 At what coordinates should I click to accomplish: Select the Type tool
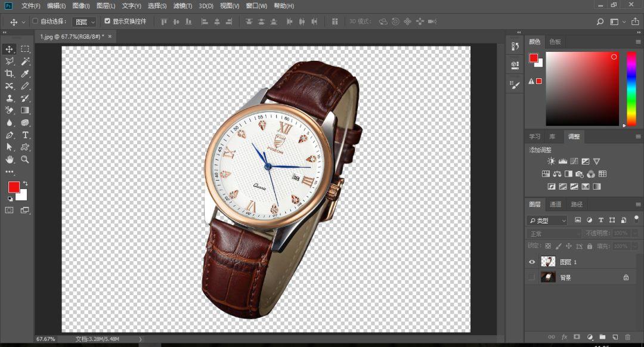tap(25, 135)
